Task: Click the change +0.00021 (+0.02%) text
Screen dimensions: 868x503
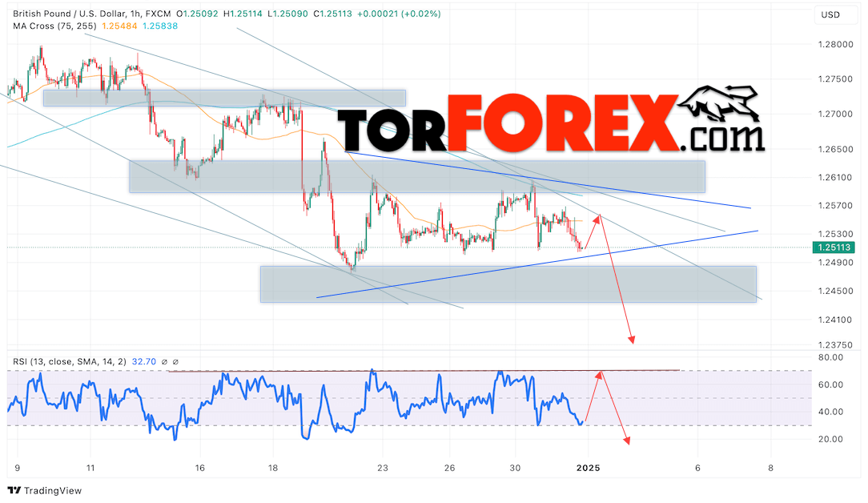Action: click(x=399, y=14)
